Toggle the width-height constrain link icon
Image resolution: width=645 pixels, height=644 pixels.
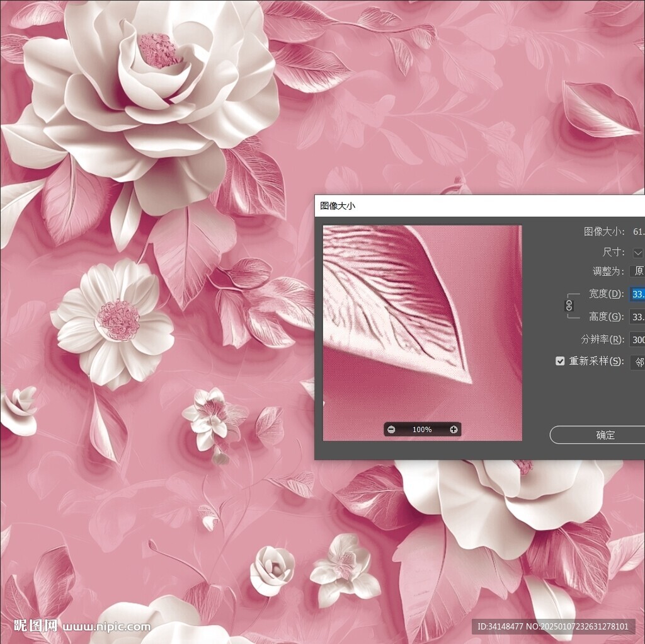coord(569,306)
